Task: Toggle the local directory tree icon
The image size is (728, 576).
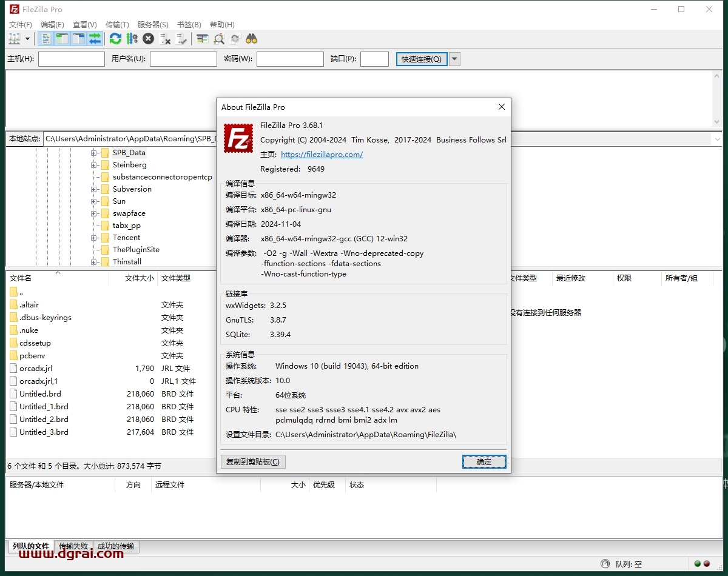Action: [62, 39]
